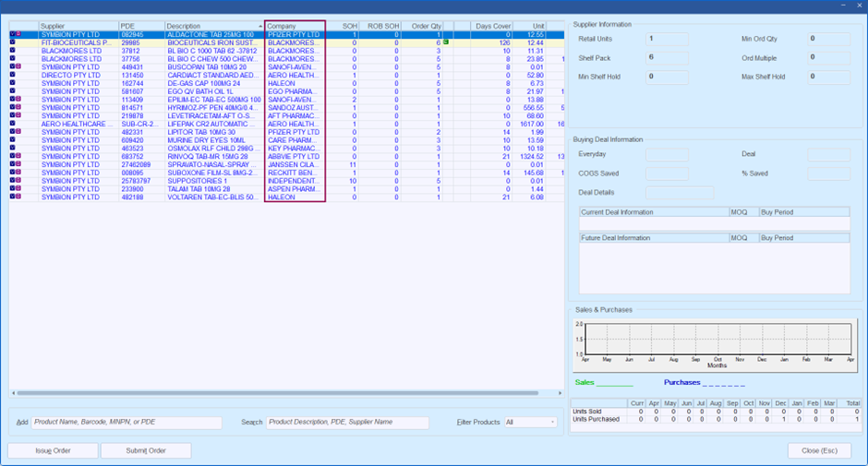This screenshot has width=868, height=466.
Task: Click the Min Ord Qty field
Action: (828, 39)
